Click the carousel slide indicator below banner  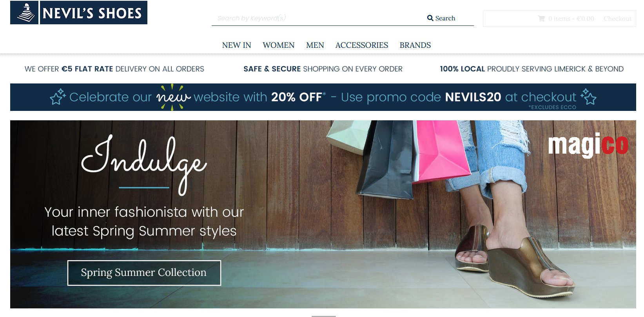pyautogui.click(x=324, y=316)
